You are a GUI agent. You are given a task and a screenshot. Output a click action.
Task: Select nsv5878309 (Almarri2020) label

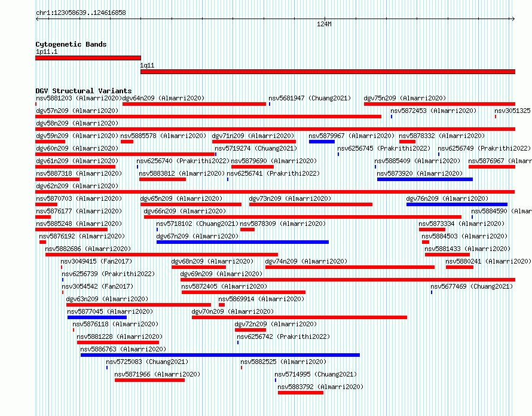[283, 224]
